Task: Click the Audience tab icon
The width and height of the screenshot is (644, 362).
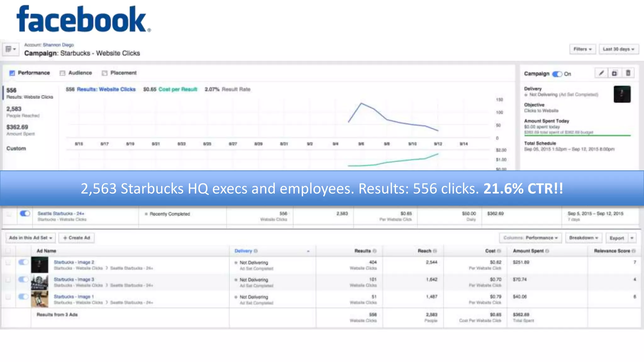Action: (62, 73)
